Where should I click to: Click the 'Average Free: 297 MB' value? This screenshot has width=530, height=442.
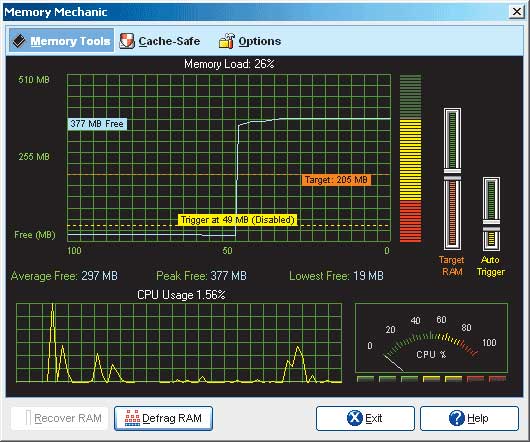(x=64, y=276)
